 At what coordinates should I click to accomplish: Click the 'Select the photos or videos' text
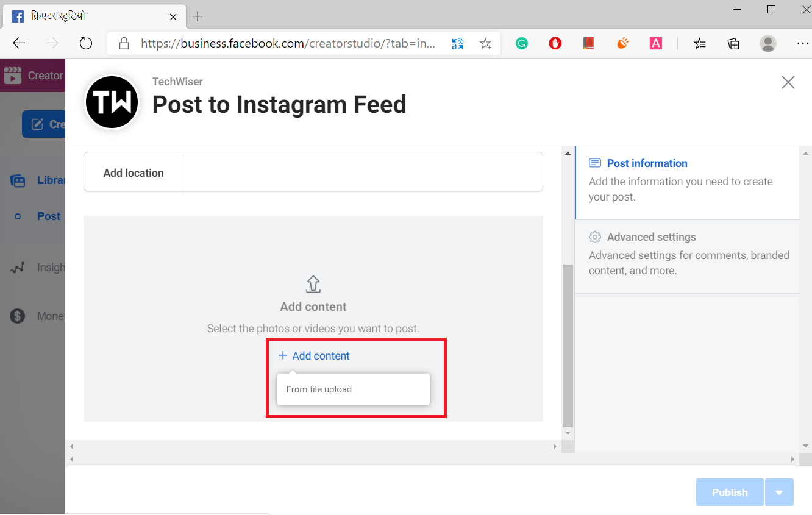coord(313,329)
